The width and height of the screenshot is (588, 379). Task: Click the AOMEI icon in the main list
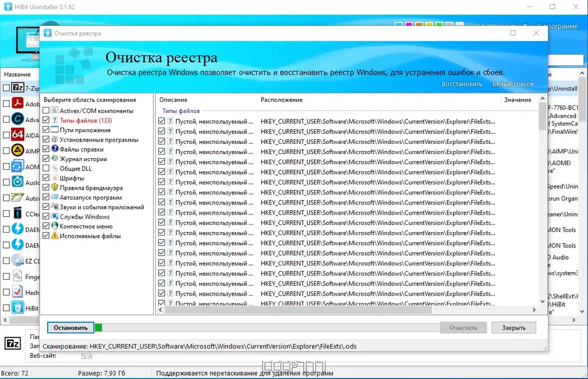[18, 166]
